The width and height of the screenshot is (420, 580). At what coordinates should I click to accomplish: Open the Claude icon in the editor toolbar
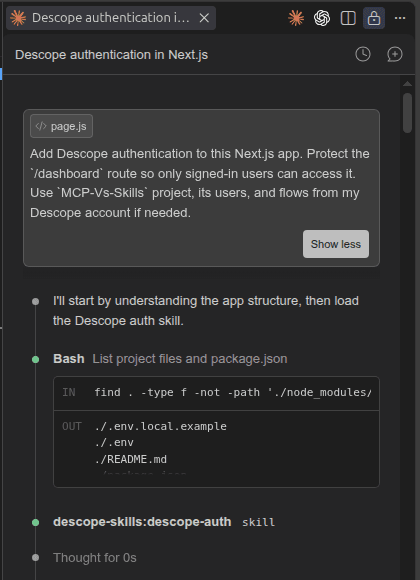point(296,18)
